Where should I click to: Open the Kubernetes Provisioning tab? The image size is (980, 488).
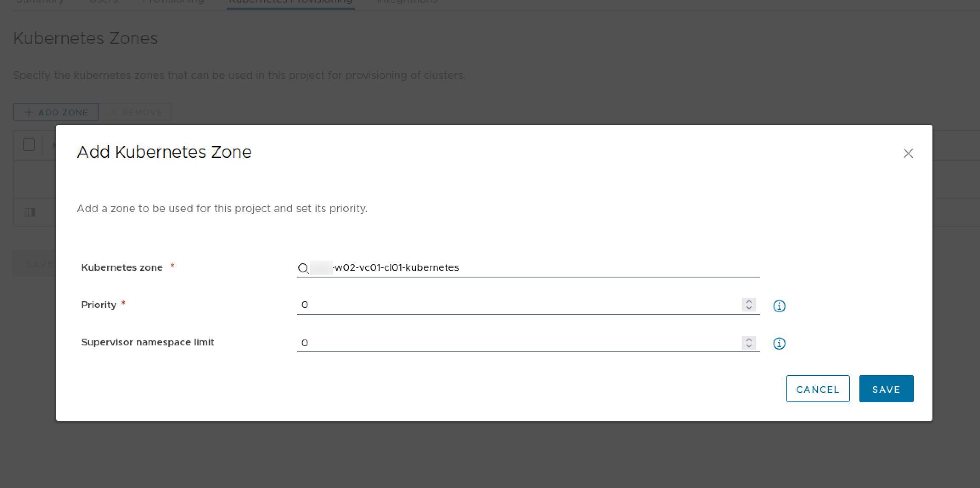(290, 3)
